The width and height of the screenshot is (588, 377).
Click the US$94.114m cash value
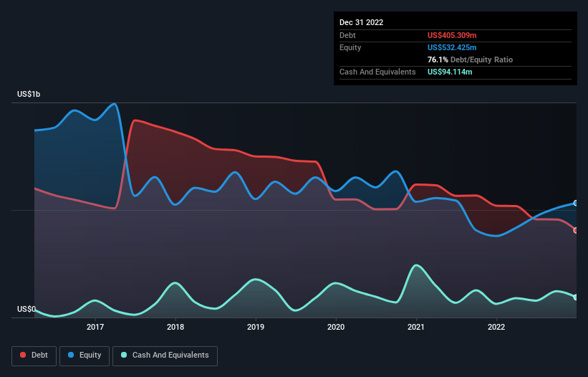coord(450,72)
